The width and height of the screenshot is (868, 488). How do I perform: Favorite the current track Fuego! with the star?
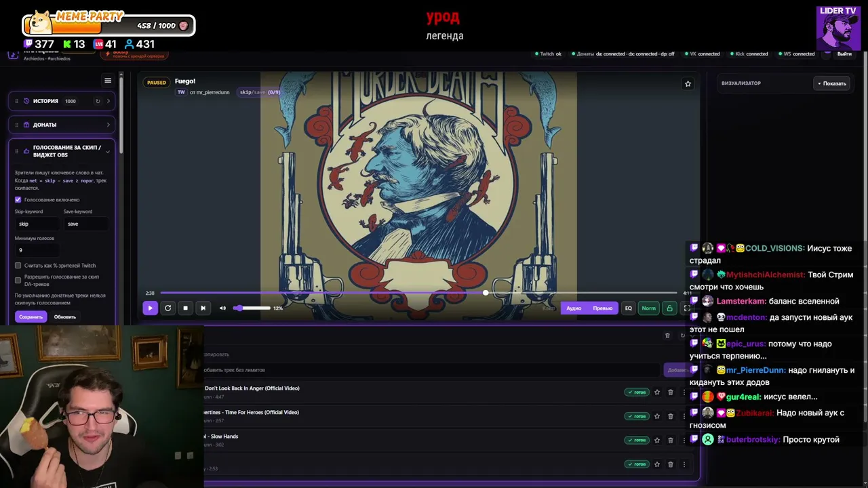tap(688, 83)
